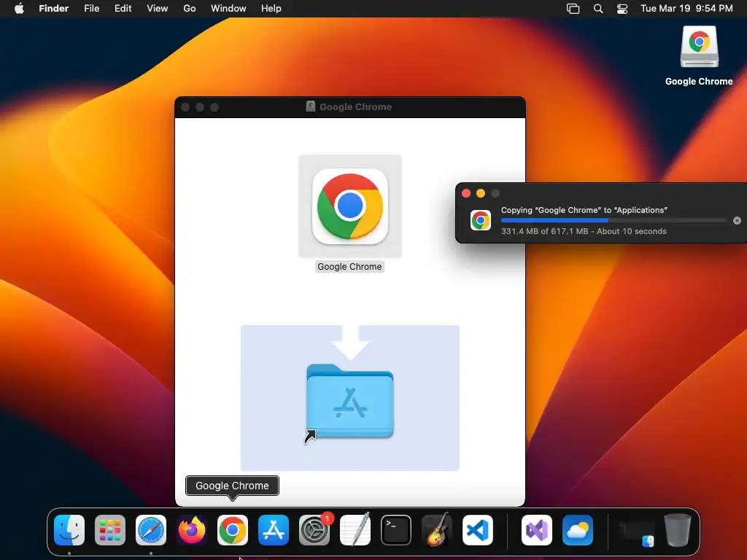747x560 pixels.
Task: Open the cloud weather app in the Dock
Action: [578, 530]
